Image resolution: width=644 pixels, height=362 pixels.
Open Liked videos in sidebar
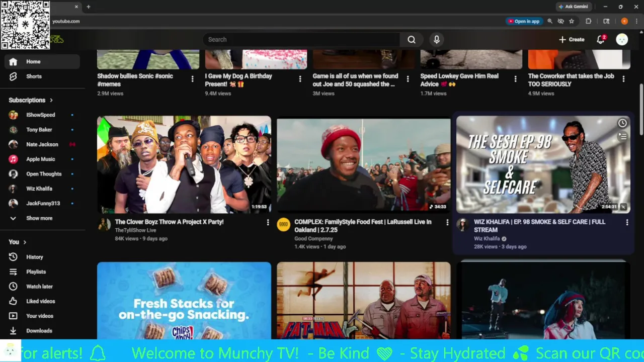[42, 301]
